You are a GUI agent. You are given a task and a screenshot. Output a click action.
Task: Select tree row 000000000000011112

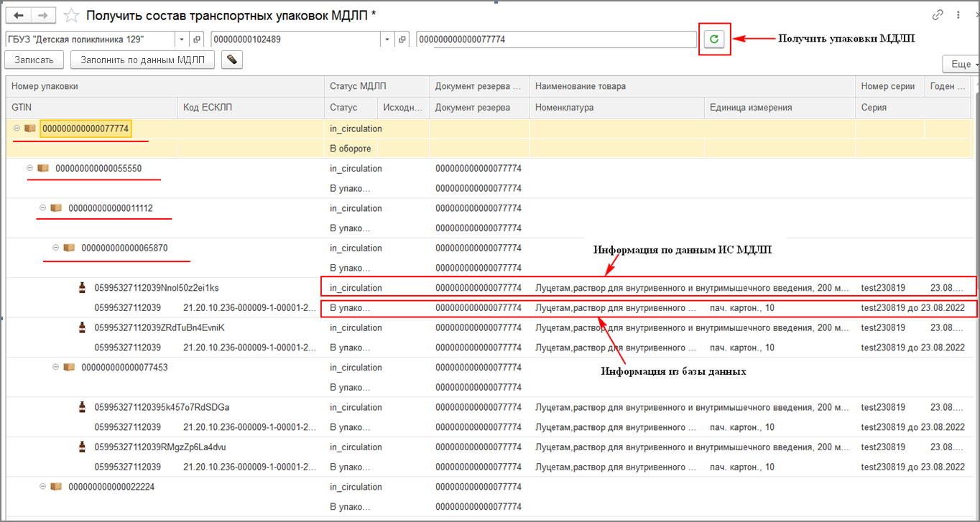pos(489,218)
